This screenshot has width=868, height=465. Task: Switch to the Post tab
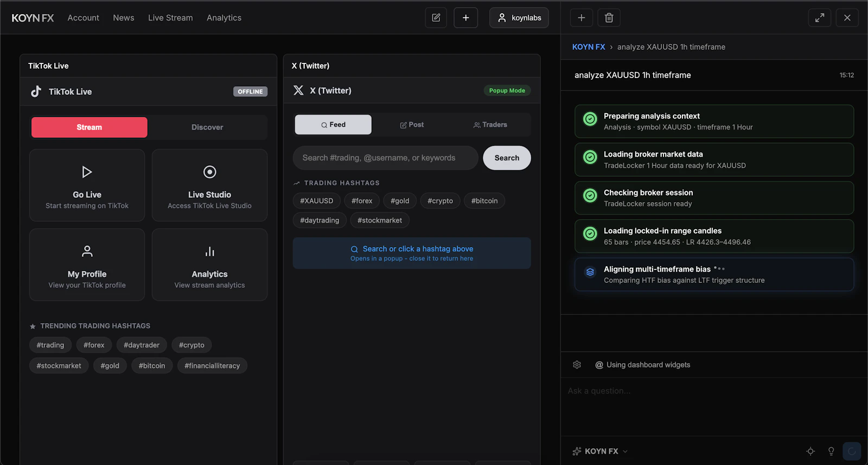(x=412, y=125)
